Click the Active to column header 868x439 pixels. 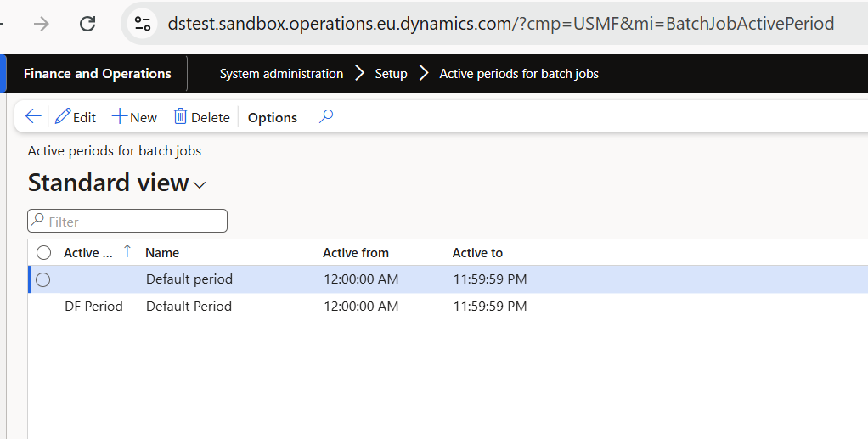click(x=477, y=252)
